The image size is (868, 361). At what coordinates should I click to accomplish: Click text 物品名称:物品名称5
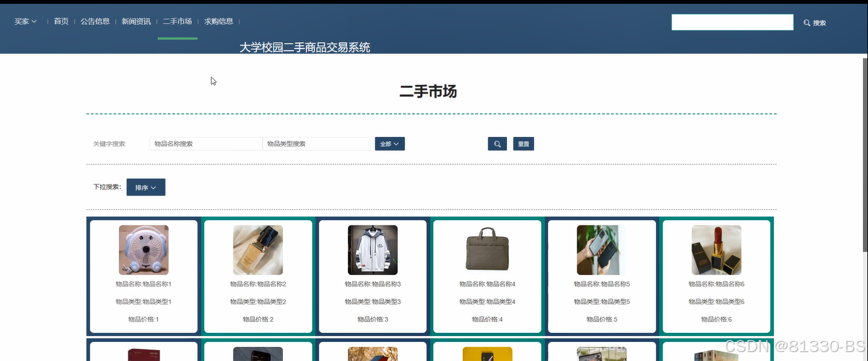point(602,284)
